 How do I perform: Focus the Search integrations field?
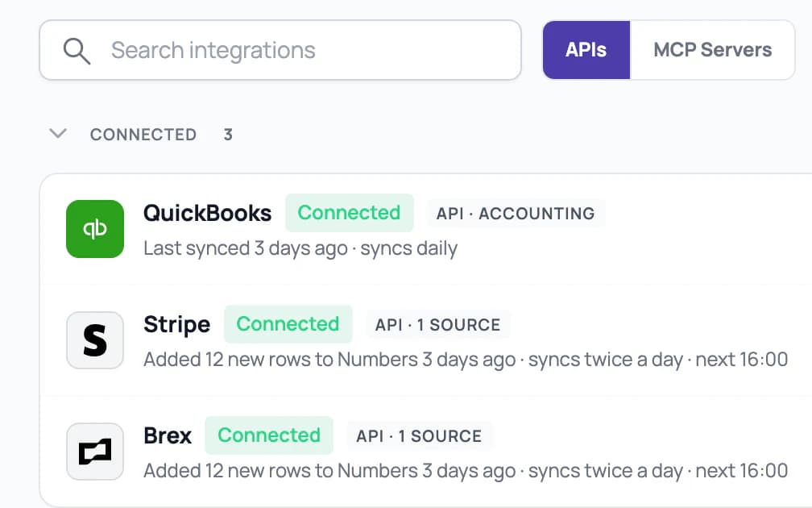[x=280, y=50]
